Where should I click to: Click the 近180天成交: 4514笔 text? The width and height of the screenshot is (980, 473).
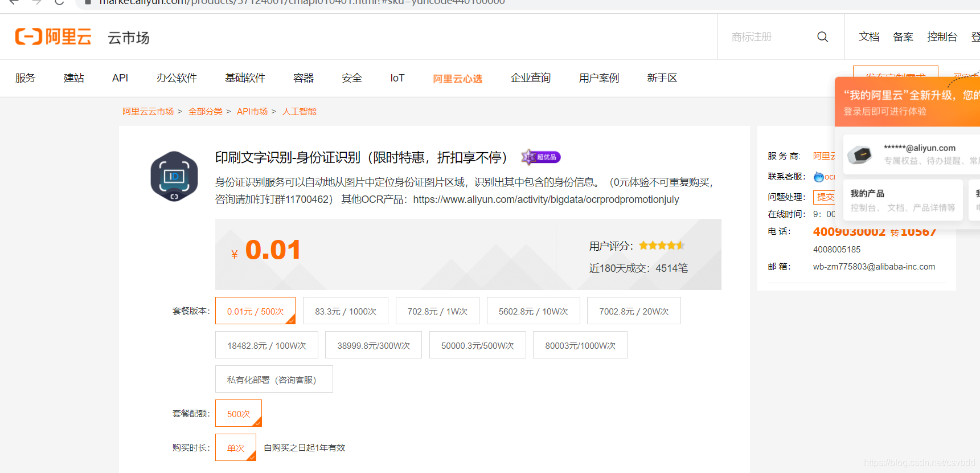click(x=638, y=268)
